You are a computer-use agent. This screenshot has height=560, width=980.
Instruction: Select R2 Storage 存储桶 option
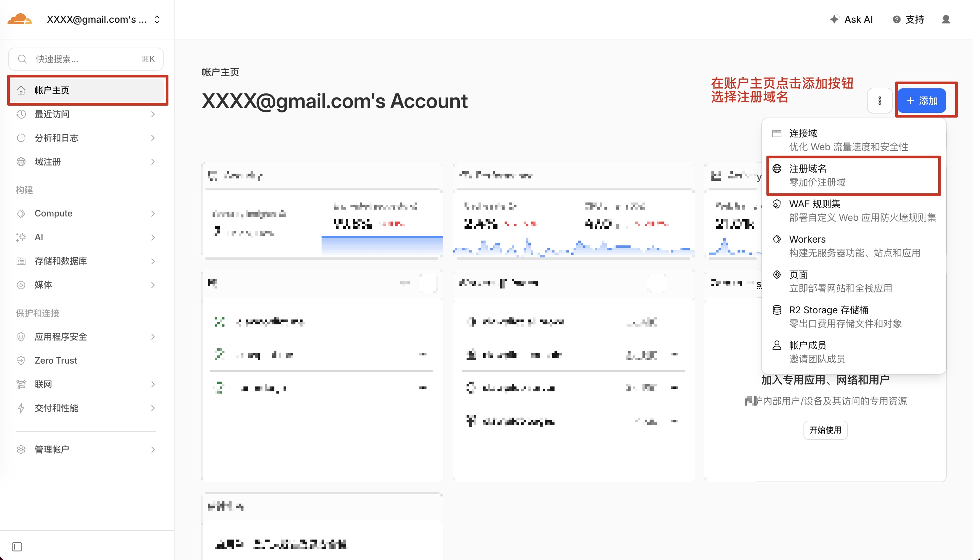click(x=829, y=310)
